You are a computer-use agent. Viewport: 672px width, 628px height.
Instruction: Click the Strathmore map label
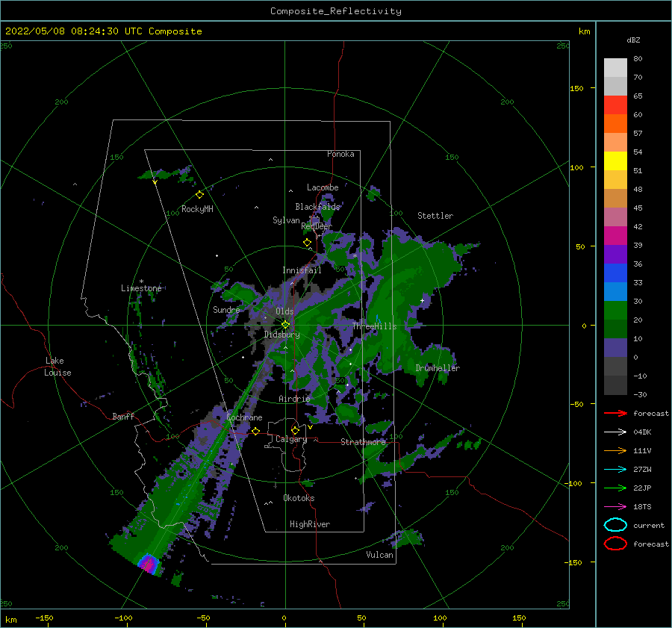point(363,442)
